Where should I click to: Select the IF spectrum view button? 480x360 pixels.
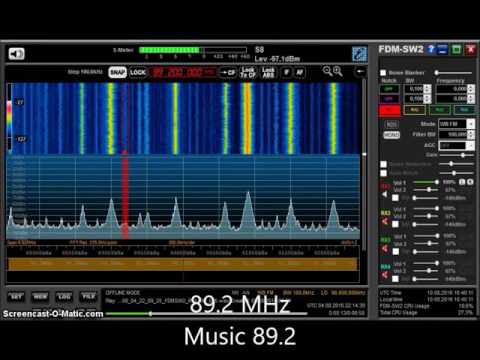pos(286,72)
